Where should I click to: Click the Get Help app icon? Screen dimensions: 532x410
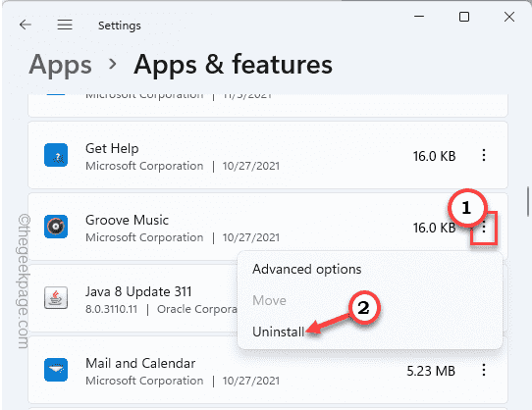(56, 155)
